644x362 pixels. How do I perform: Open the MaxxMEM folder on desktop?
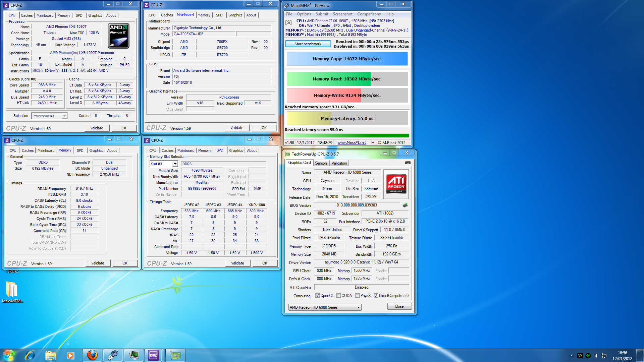(x=12, y=292)
